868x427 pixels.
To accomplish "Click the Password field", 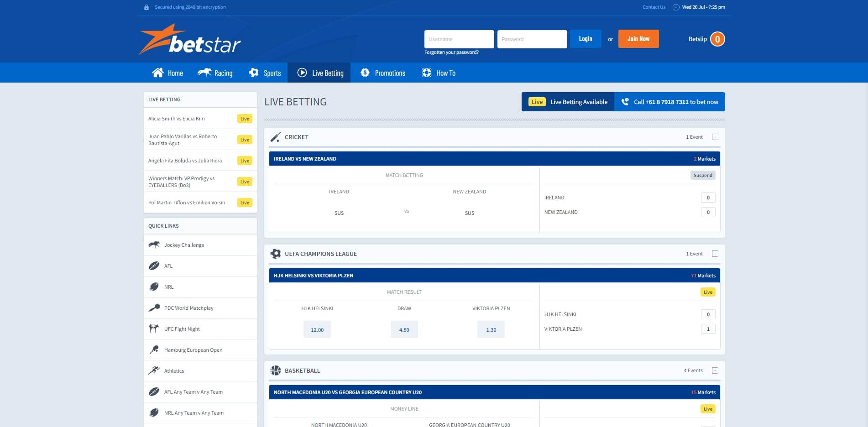I will 532,39.
